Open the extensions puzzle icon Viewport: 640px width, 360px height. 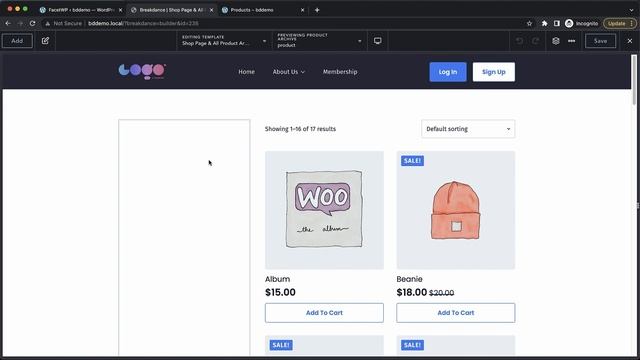[x=544, y=23]
